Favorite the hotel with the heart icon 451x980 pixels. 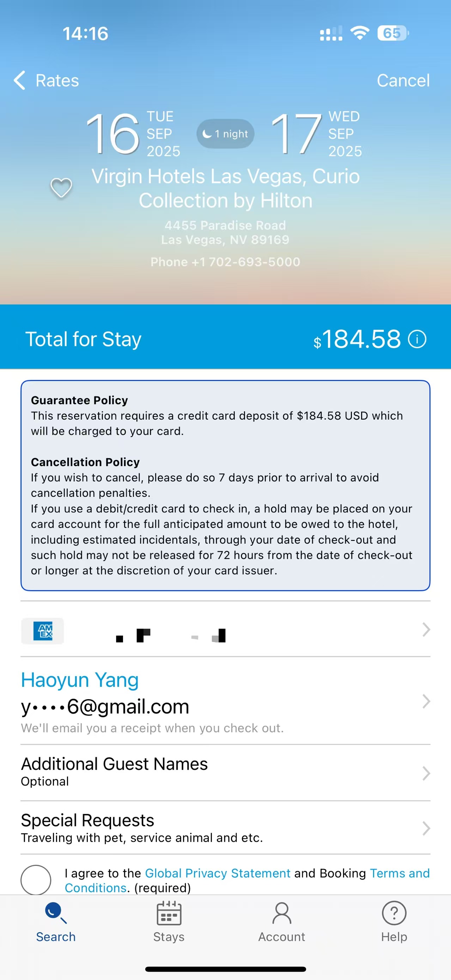pyautogui.click(x=61, y=188)
